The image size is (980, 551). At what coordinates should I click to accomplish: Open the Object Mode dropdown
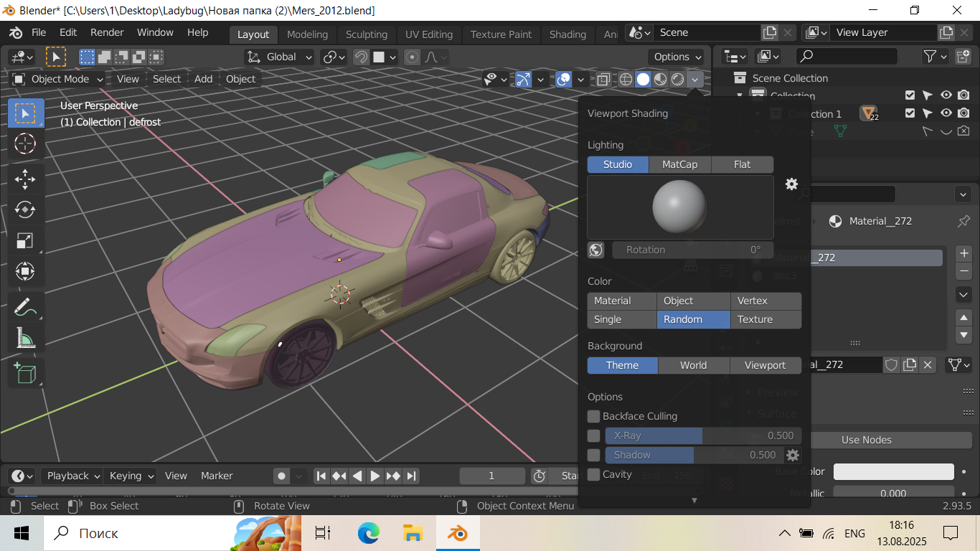tap(59, 79)
